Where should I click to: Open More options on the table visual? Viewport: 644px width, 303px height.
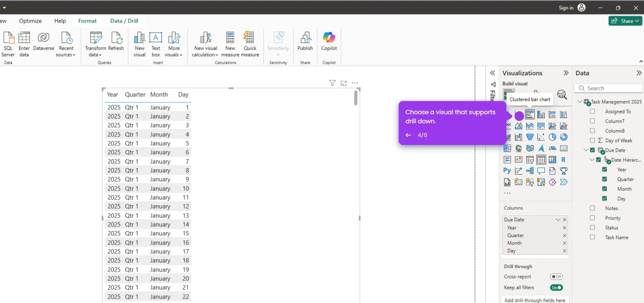[355, 83]
